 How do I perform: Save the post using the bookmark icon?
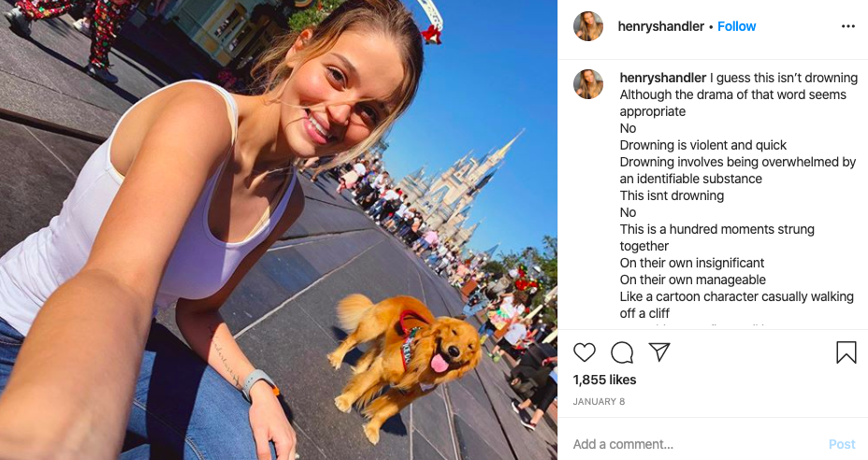coord(846,352)
